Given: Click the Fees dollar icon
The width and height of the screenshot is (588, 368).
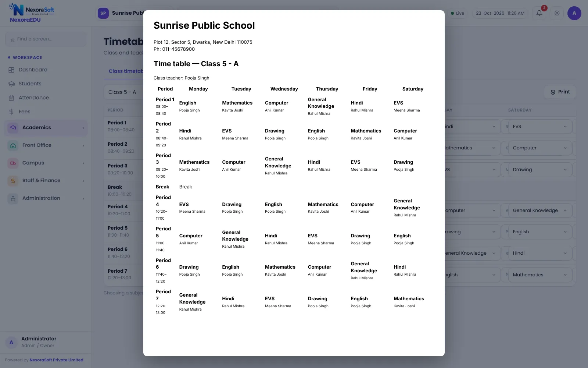Looking at the screenshot, I should (11, 112).
